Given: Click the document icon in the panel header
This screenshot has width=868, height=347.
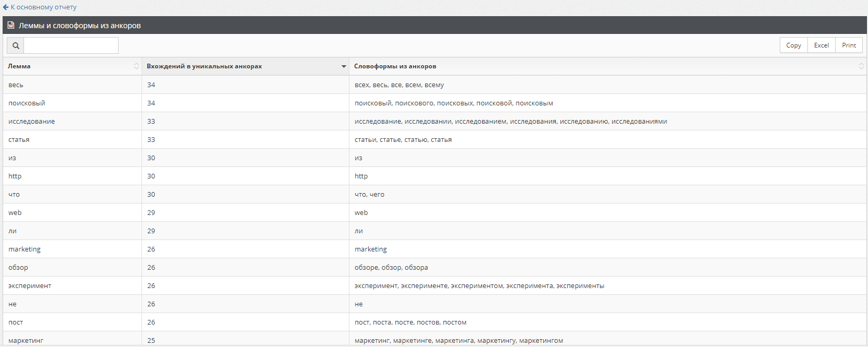Looking at the screenshot, I should pos(11,25).
